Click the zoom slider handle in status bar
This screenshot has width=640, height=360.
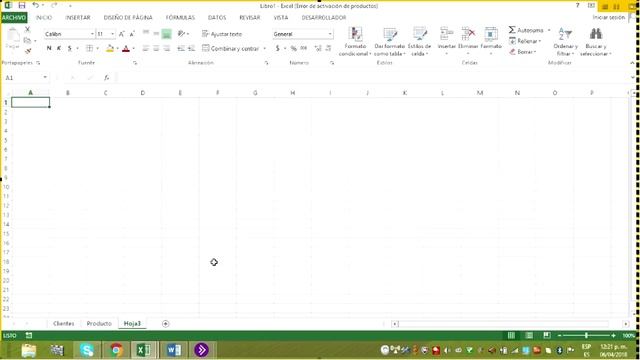(586, 336)
